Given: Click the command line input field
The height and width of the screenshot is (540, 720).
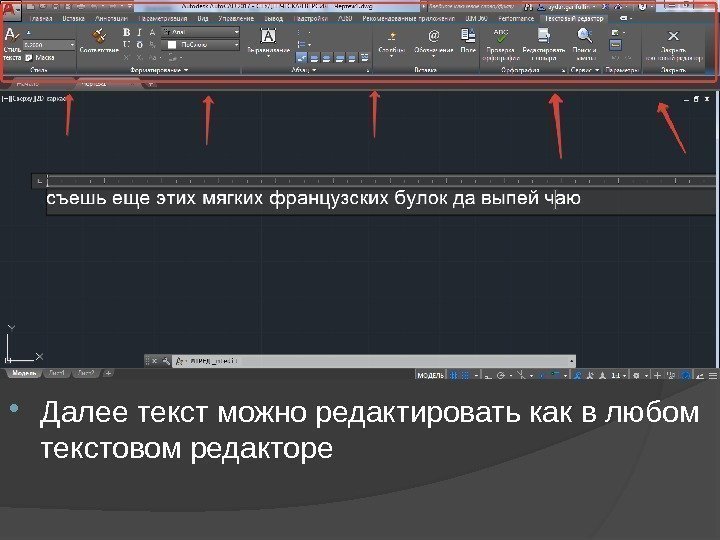Looking at the screenshot, I should click(x=374, y=361).
